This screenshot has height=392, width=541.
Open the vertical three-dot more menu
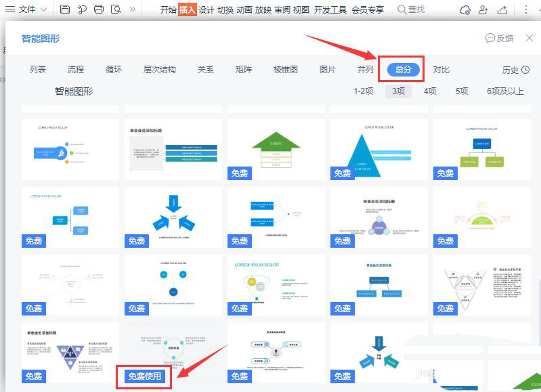click(x=526, y=9)
